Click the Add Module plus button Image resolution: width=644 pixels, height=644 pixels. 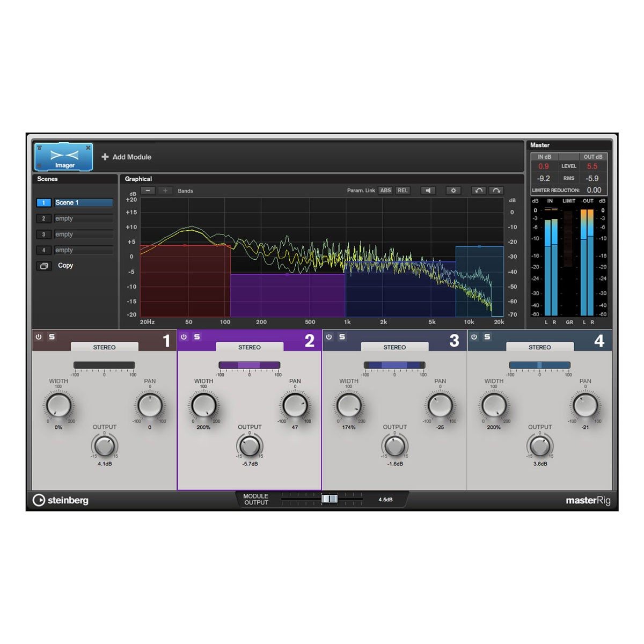click(105, 157)
